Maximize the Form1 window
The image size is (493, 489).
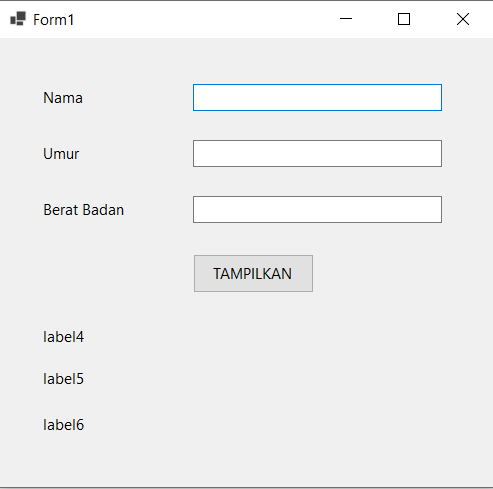pyautogui.click(x=404, y=19)
